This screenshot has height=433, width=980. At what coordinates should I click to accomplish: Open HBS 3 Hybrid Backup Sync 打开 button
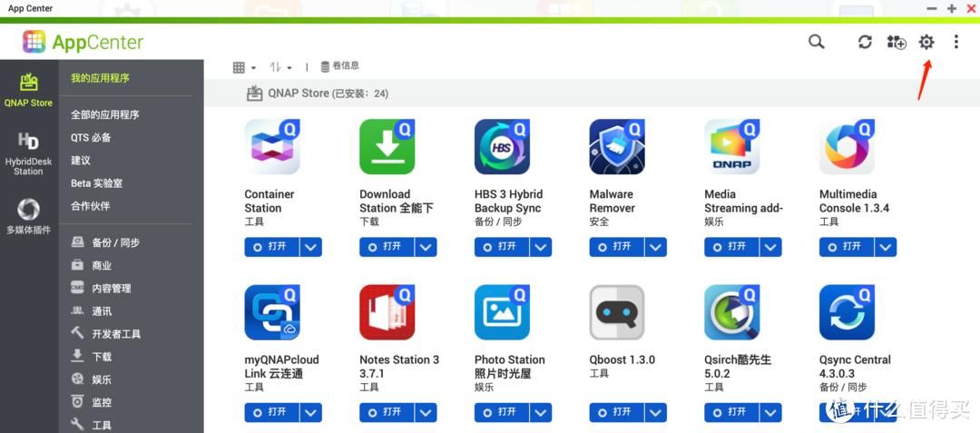[x=502, y=247]
